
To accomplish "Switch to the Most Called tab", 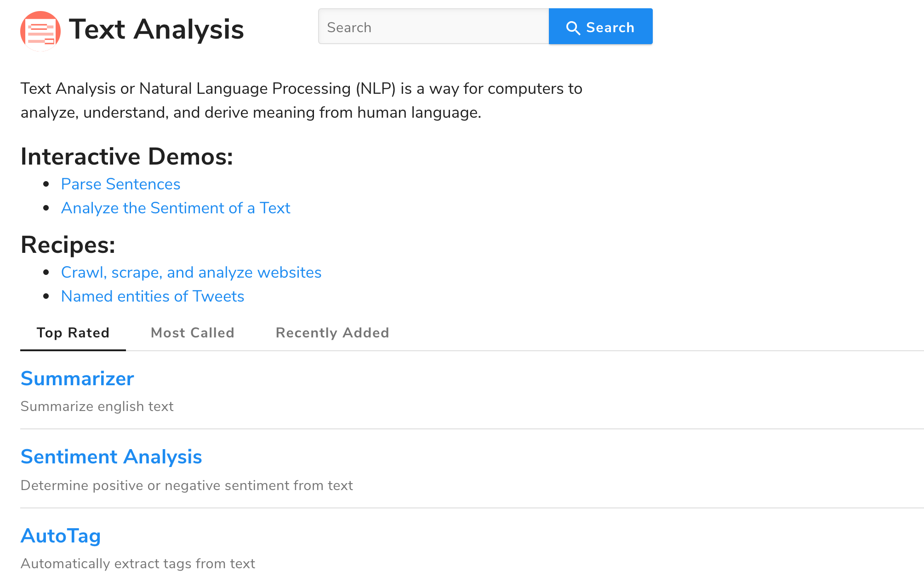I will click(193, 333).
